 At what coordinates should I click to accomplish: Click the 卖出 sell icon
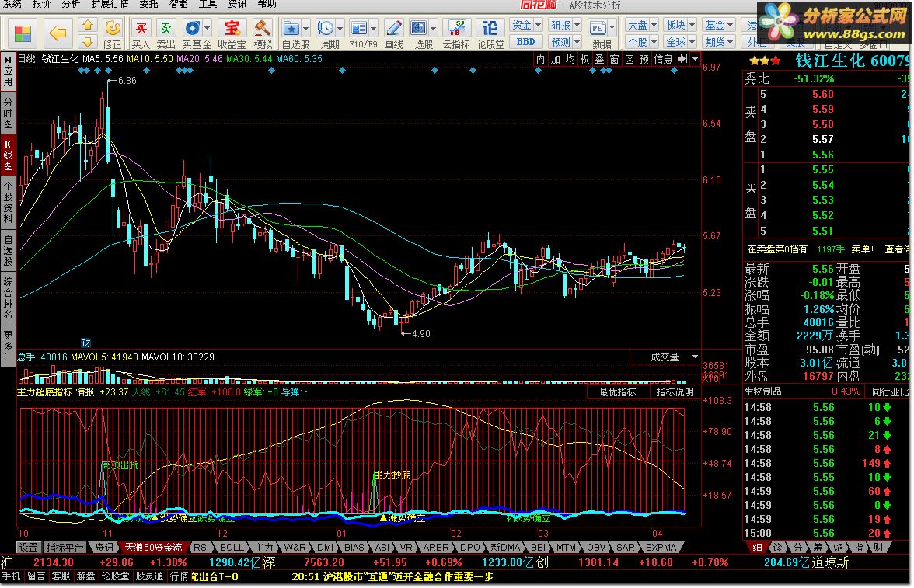(x=166, y=33)
